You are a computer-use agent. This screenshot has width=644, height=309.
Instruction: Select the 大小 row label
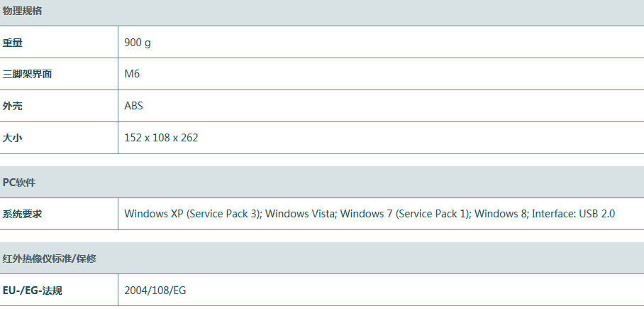coord(13,138)
